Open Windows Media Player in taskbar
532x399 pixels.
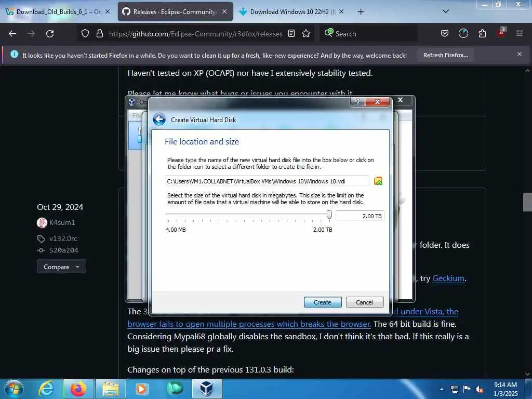pyautogui.click(x=141, y=389)
